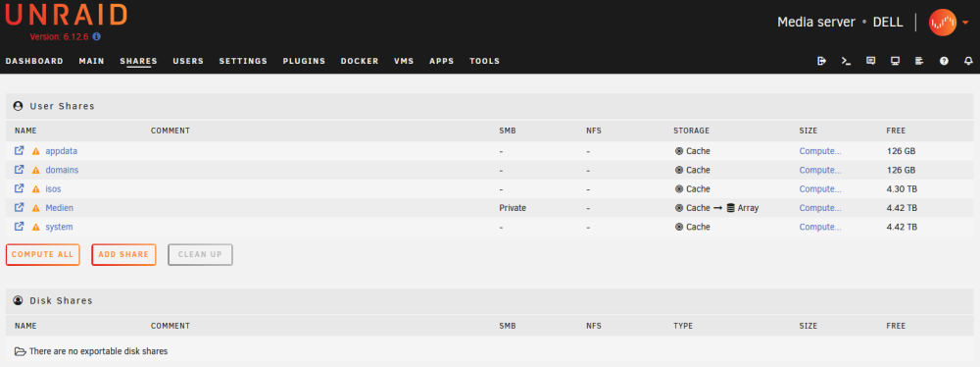
Task: Click the Clean Up button
Action: pyautogui.click(x=201, y=255)
